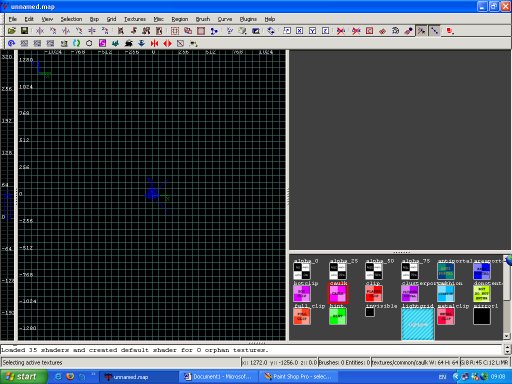The height and width of the screenshot is (384, 512).
Task: Click the y-axis Rotate toolbar icon
Action: (79, 31)
